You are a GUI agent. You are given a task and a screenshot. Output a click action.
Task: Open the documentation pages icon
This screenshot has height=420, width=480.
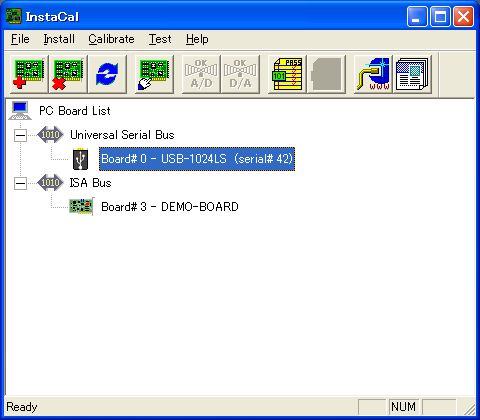click(412, 74)
